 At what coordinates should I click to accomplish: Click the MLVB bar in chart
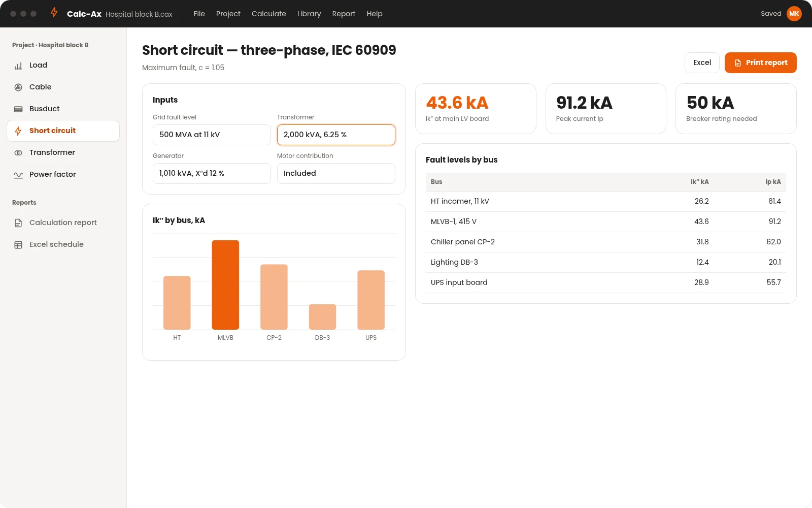point(225,285)
